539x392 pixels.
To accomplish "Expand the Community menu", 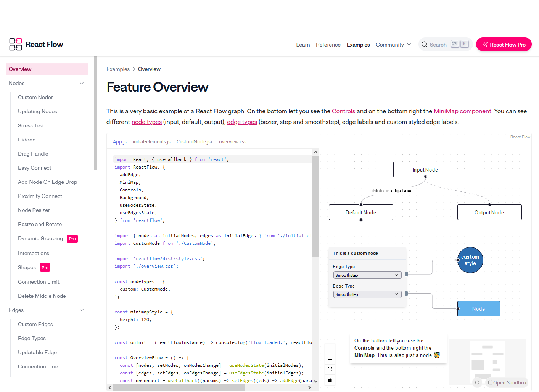I will coord(393,45).
